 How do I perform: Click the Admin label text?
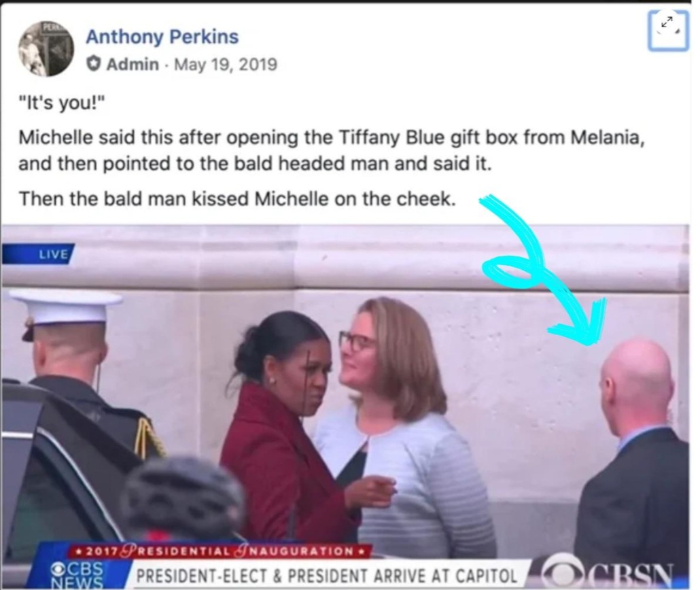point(133,65)
